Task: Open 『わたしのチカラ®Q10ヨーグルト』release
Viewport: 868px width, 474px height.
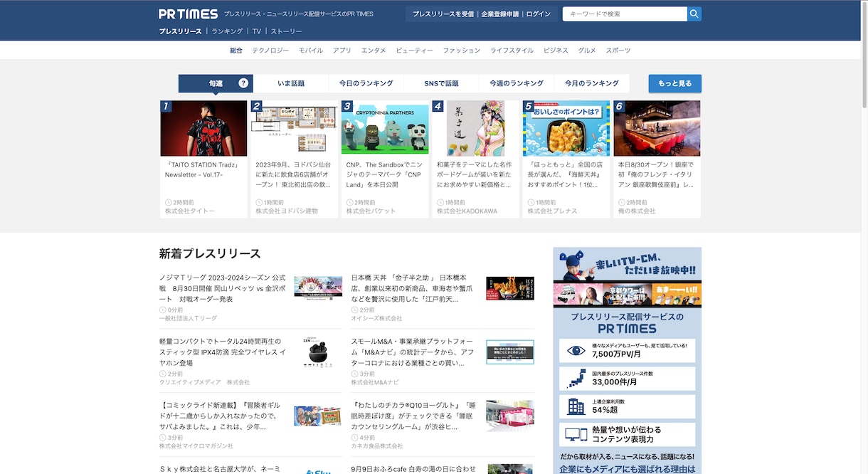Action: [415, 416]
